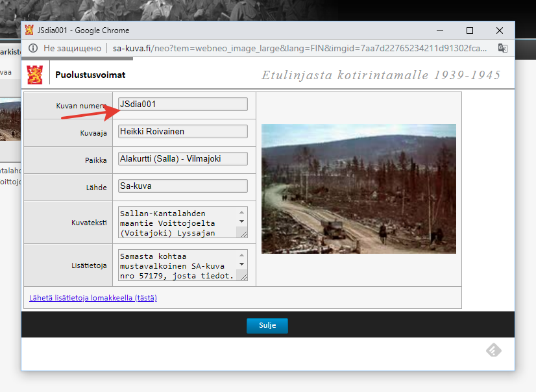The image size is (536, 392).
Task: Minimize the JSdia001 popup window
Action: pos(440,31)
